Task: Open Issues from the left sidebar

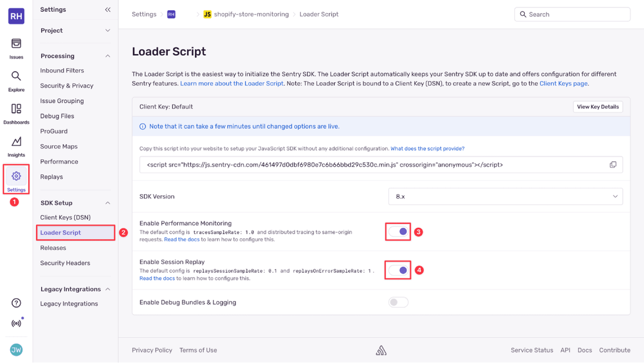Action: pos(16,48)
